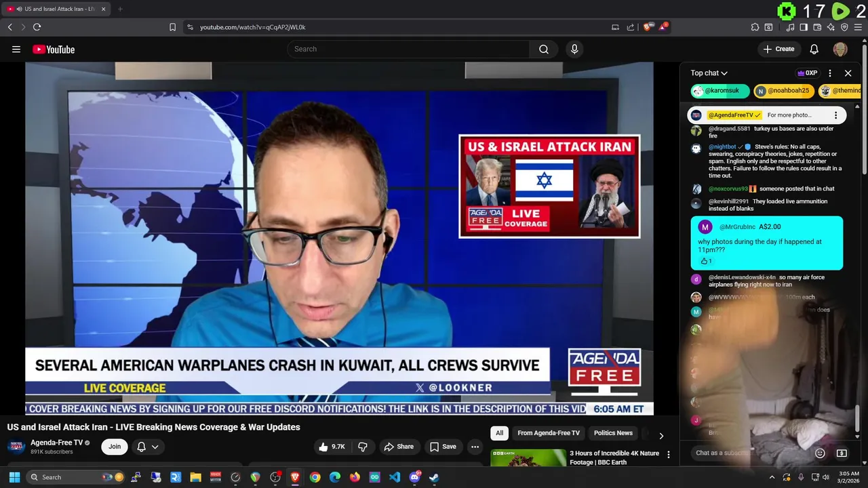Open Brave Wallet icon
Image resolution: width=868 pixels, height=488 pixels.
[817, 27]
